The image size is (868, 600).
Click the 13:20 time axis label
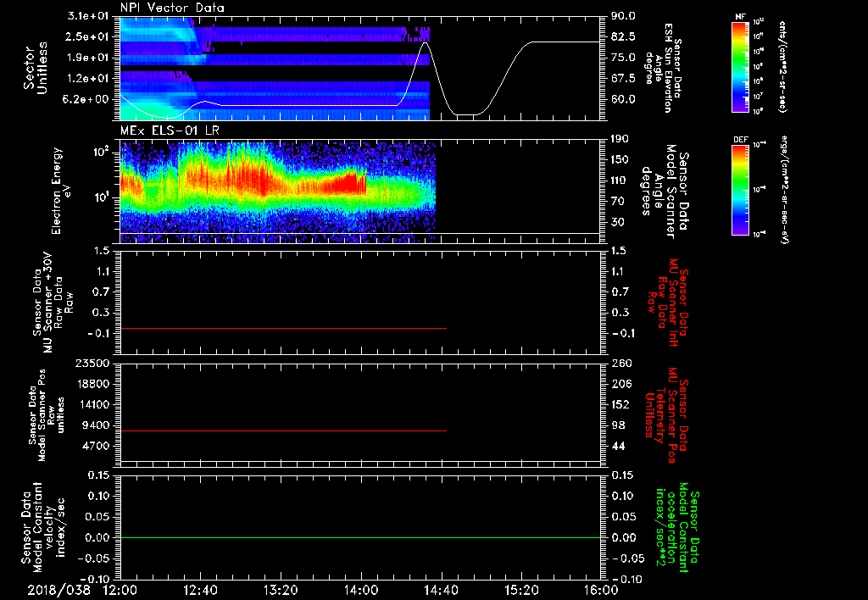click(x=281, y=590)
